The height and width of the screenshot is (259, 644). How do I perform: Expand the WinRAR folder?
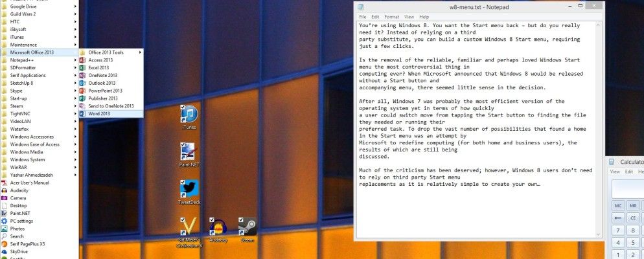point(39,168)
